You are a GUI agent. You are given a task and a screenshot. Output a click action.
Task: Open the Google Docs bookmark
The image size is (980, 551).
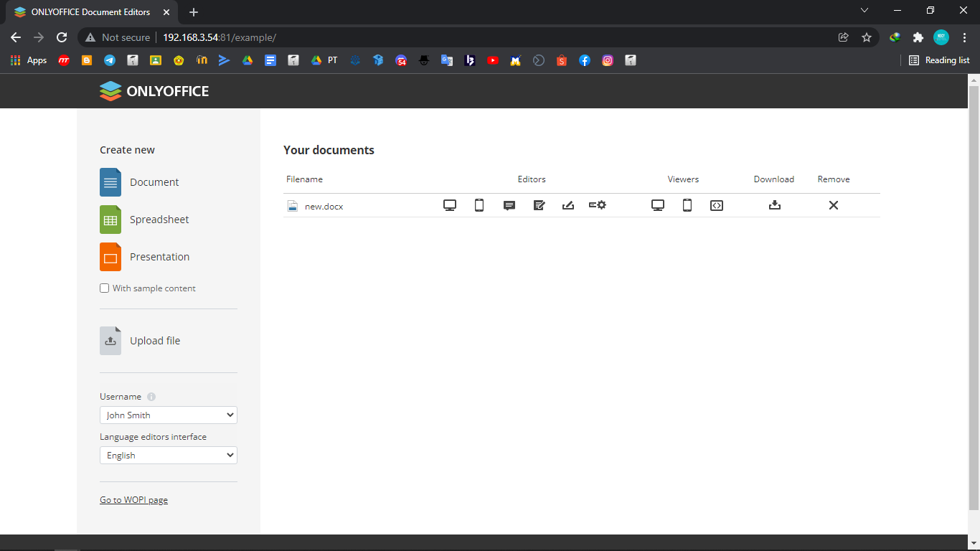270,60
